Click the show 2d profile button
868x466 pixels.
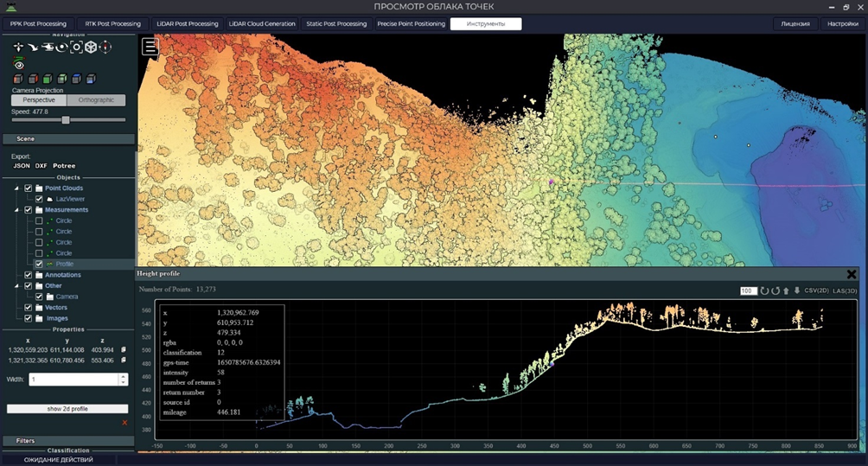click(67, 409)
